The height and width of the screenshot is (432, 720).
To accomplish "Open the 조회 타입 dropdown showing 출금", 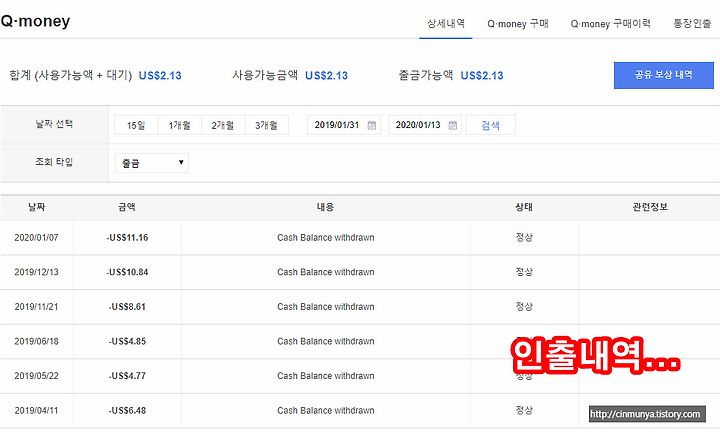I will (x=152, y=163).
